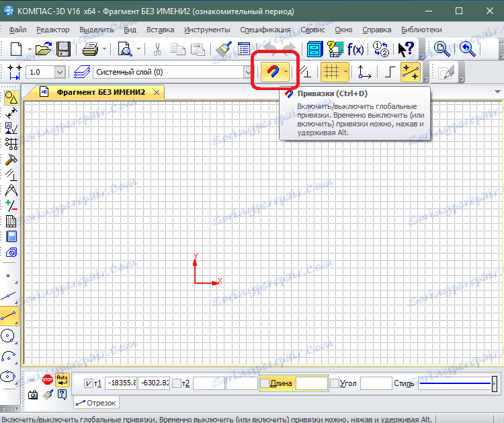Select the ellipse tool in left sidebar

(x=8, y=376)
